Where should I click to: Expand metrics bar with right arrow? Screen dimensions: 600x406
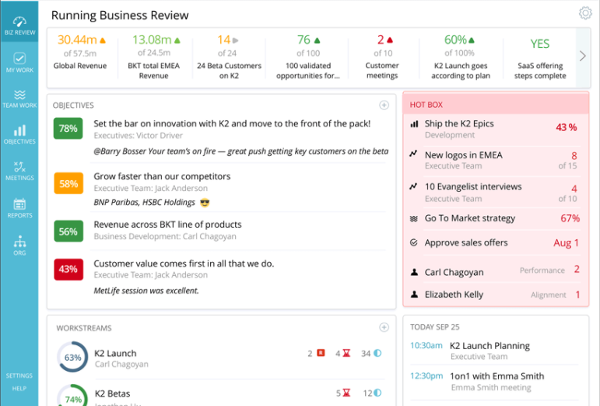(x=583, y=59)
